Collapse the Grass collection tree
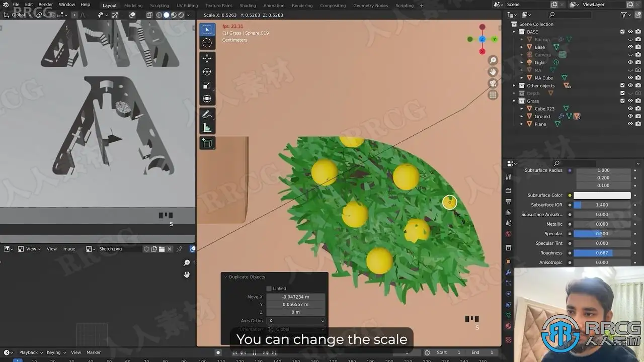Image resolution: width=644 pixels, height=362 pixels. click(x=514, y=101)
